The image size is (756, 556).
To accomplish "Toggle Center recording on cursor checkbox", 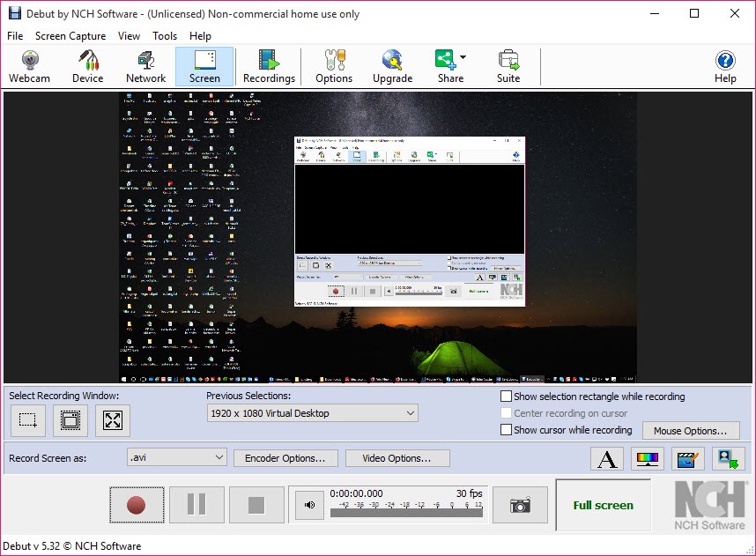I will point(506,413).
